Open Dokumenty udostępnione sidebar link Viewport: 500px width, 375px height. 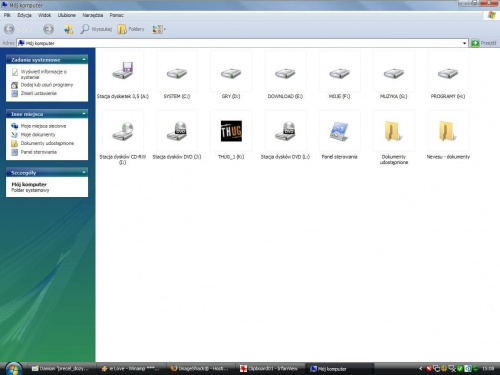click(x=47, y=143)
